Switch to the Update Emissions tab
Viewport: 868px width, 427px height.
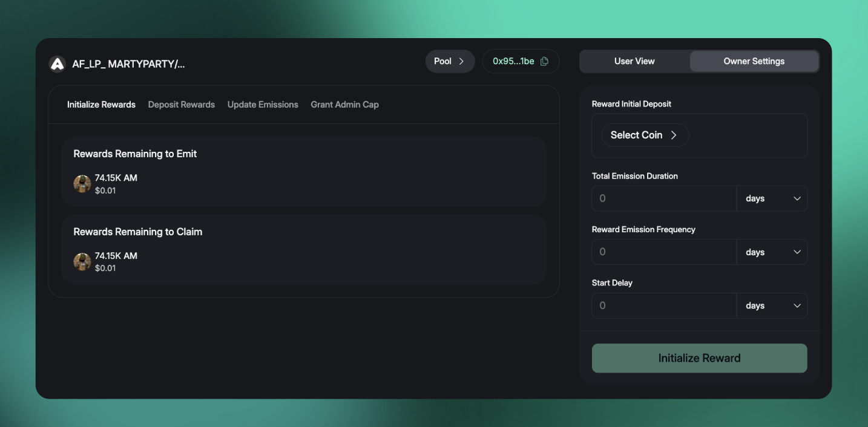coord(263,105)
